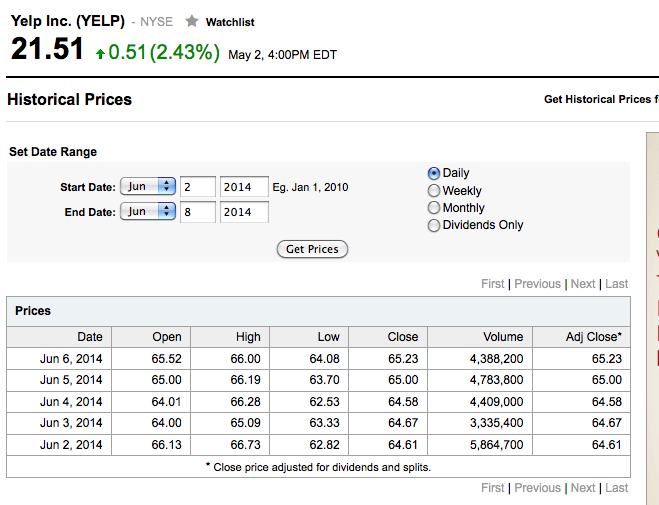Click the High column header
Viewport: 659px width, 505px height.
[x=230, y=337]
